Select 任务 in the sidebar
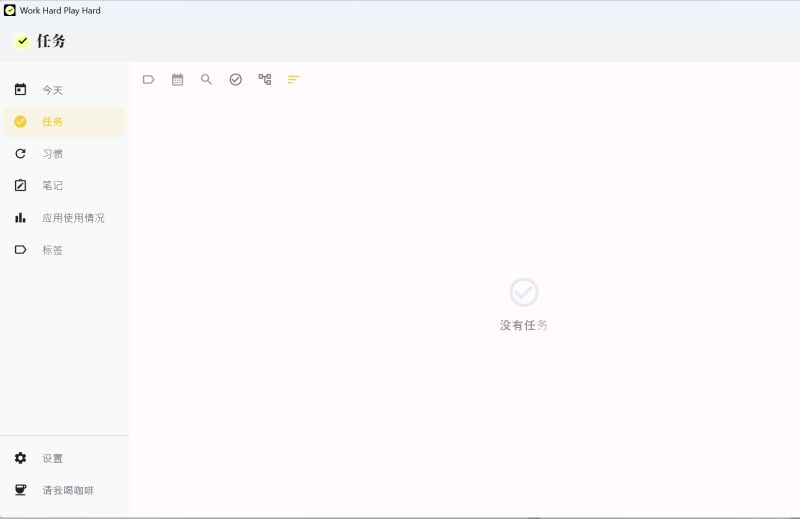 point(64,121)
